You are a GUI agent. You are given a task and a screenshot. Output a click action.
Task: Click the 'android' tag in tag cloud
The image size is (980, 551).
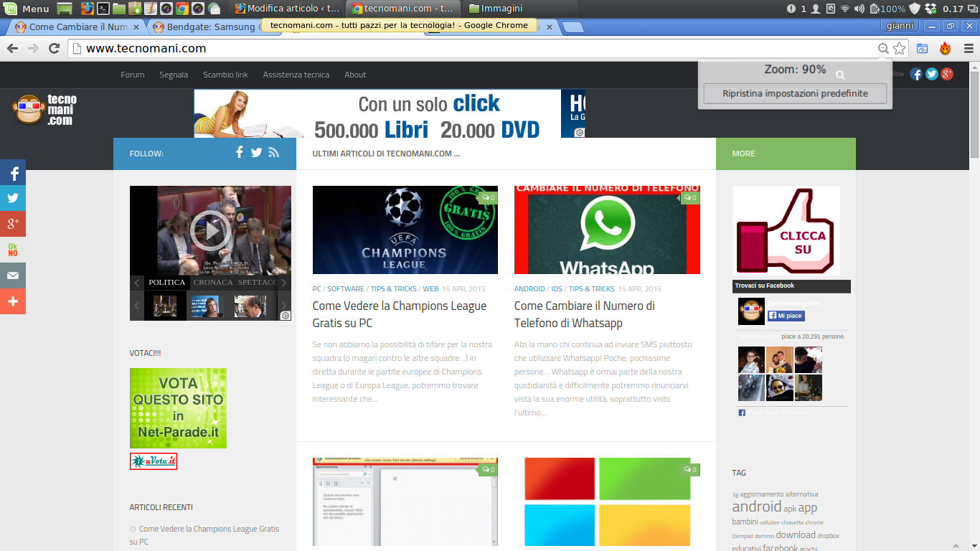pyautogui.click(x=756, y=507)
